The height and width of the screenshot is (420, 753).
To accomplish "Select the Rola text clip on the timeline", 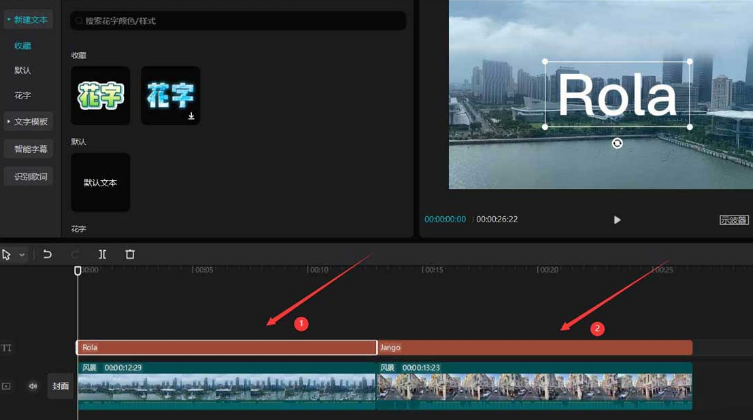I will tap(227, 348).
